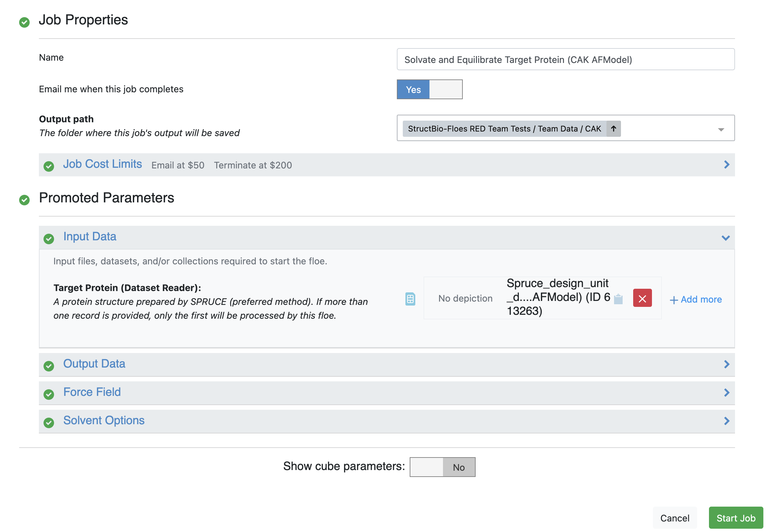Click the green check icon on Force Field
The width and height of the screenshot is (766, 532).
tap(49, 394)
